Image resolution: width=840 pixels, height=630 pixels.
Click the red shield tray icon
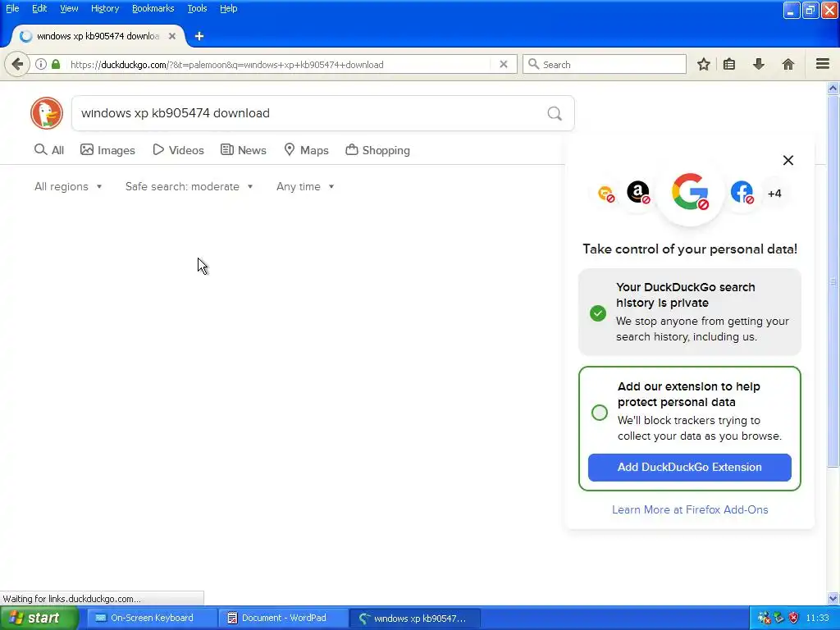(x=793, y=618)
